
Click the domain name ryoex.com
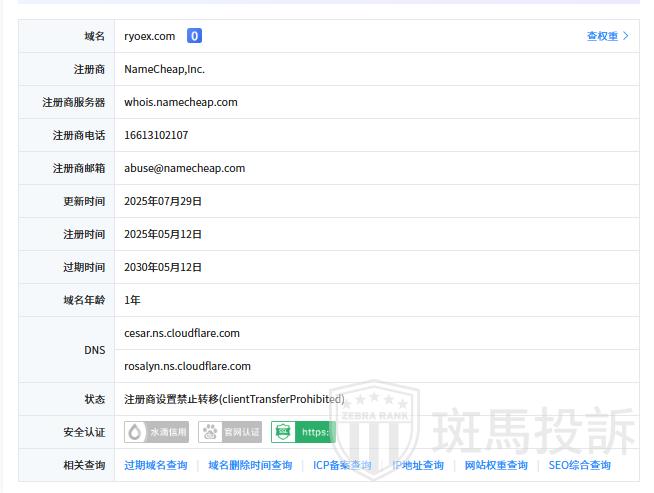click(149, 36)
